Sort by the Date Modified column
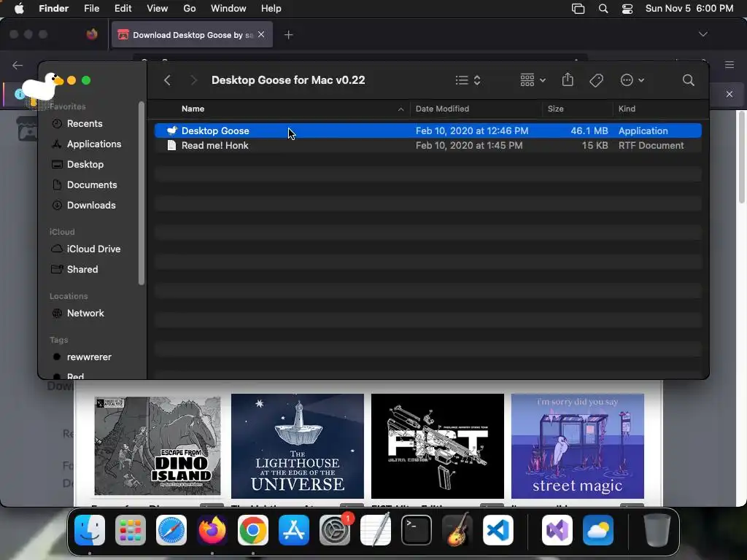 [442, 109]
